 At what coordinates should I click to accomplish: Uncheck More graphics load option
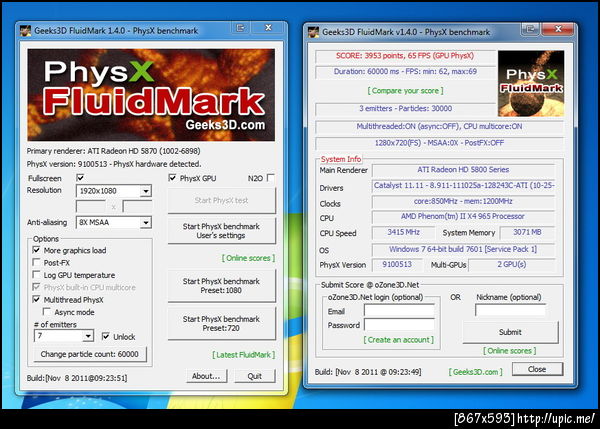[x=36, y=250]
